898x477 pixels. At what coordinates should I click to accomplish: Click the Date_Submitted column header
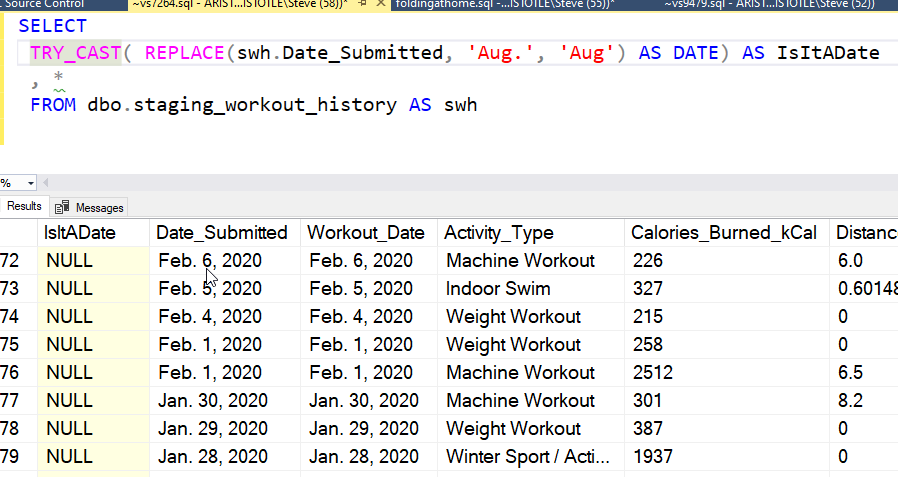[223, 233]
